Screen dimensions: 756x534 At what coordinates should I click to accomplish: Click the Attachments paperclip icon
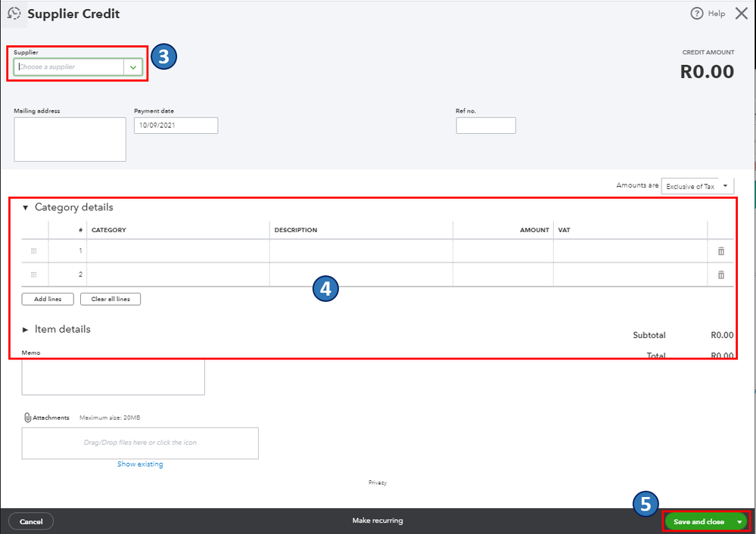[27, 418]
